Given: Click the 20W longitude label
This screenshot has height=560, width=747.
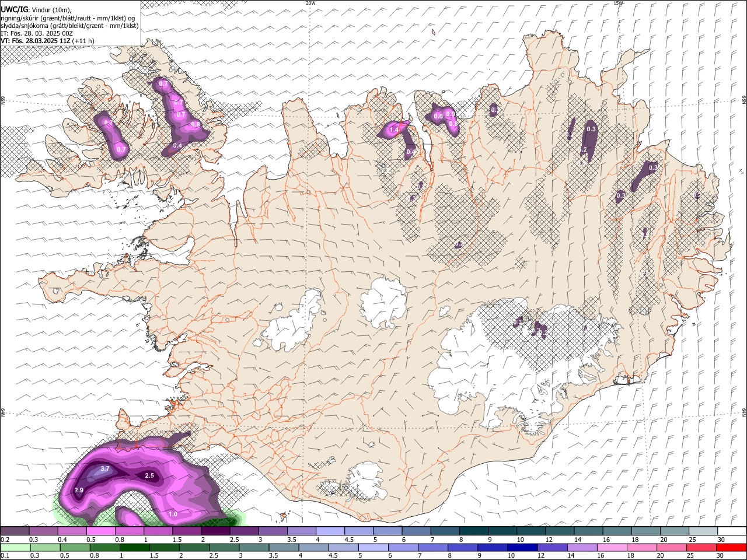Looking at the screenshot, I should (x=310, y=3).
